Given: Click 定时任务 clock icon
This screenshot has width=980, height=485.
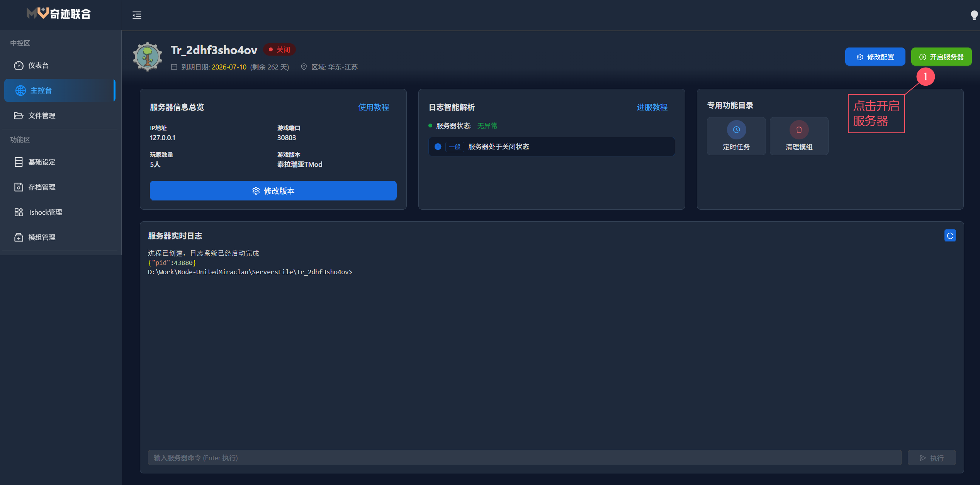Looking at the screenshot, I should [736, 130].
